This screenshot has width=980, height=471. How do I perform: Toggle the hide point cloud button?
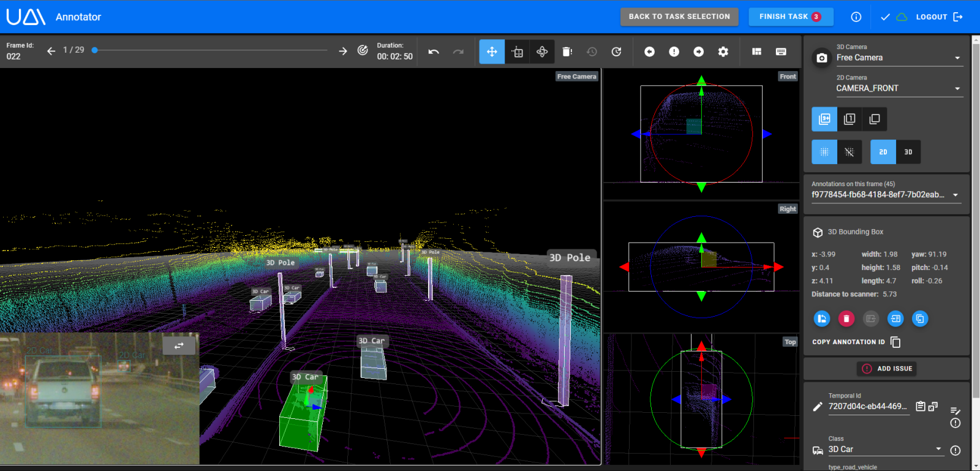click(850, 152)
